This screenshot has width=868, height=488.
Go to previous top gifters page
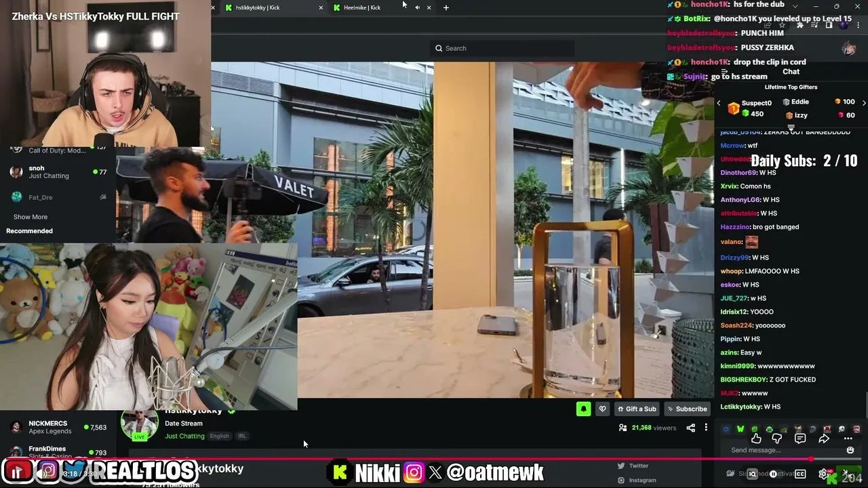point(719,103)
